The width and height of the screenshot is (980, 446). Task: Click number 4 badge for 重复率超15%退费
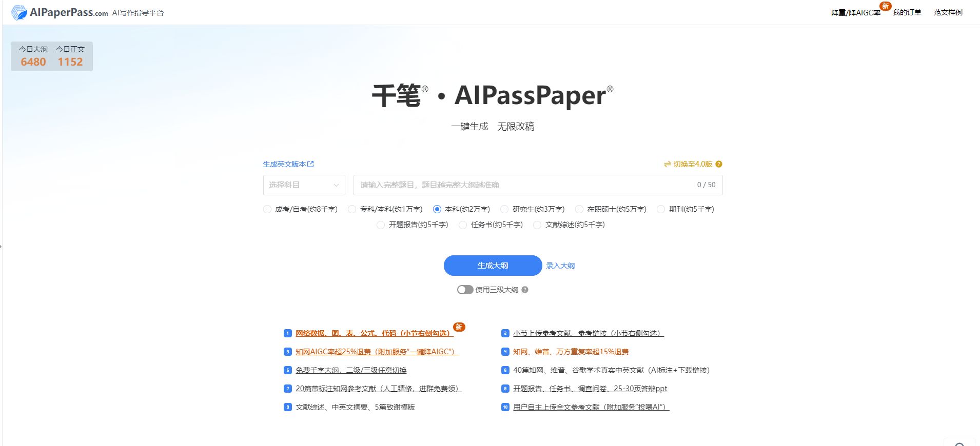click(x=505, y=352)
